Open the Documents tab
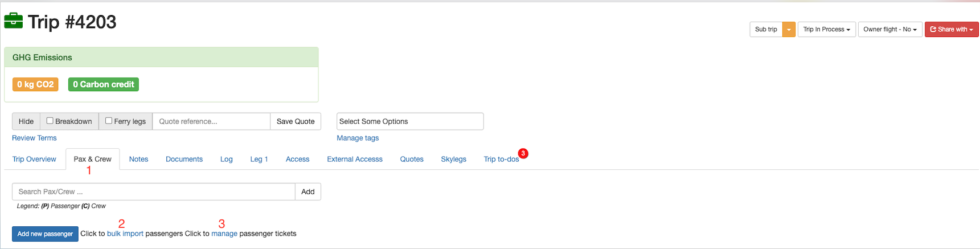This screenshot has height=249, width=980. pyautogui.click(x=184, y=160)
